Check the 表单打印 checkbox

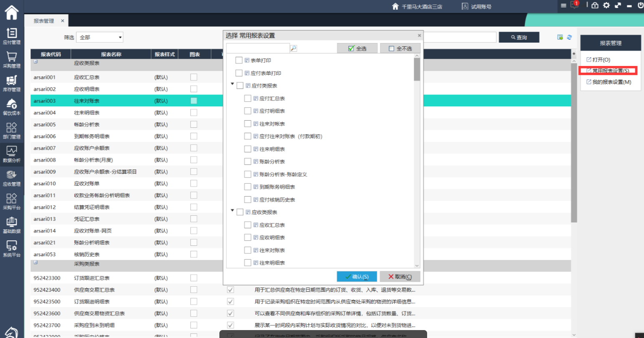(239, 61)
